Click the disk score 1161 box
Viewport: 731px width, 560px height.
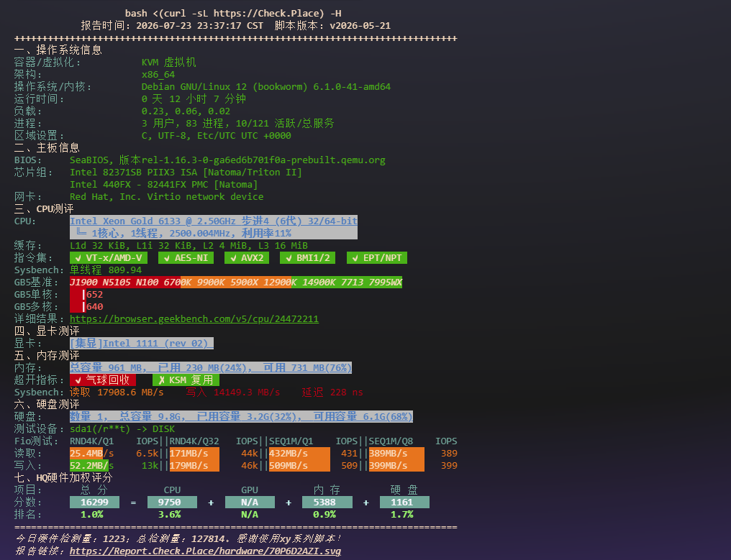404,502
